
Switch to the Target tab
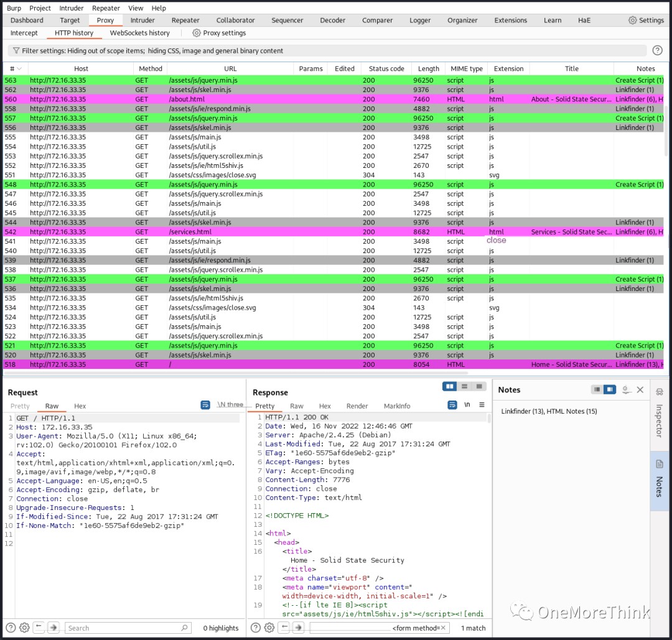[x=70, y=20]
